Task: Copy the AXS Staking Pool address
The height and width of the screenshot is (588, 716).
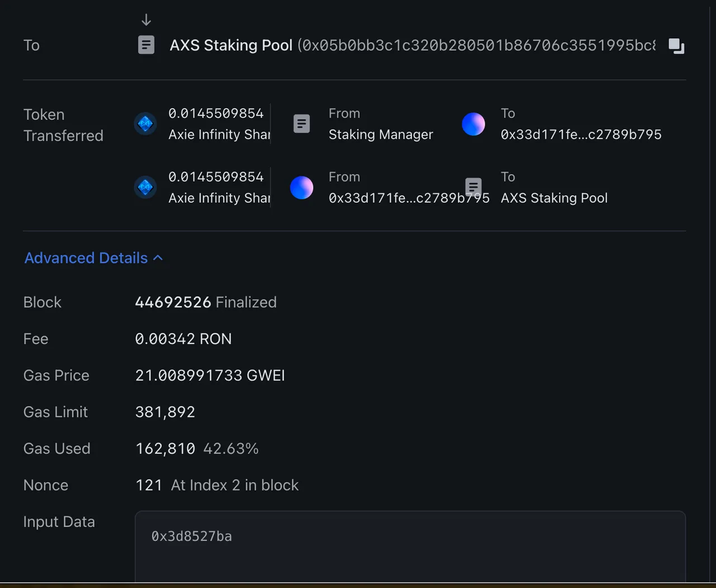Action: pos(676,46)
